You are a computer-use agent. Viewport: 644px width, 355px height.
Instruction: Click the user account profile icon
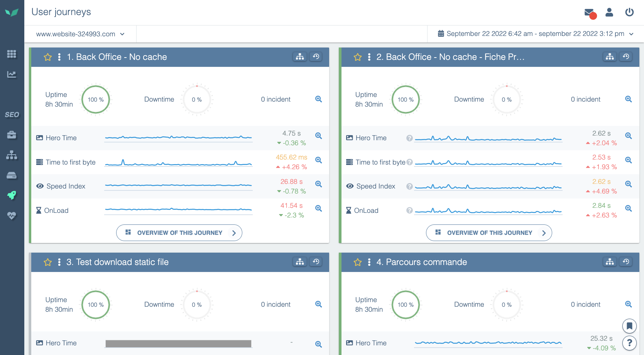[609, 12]
